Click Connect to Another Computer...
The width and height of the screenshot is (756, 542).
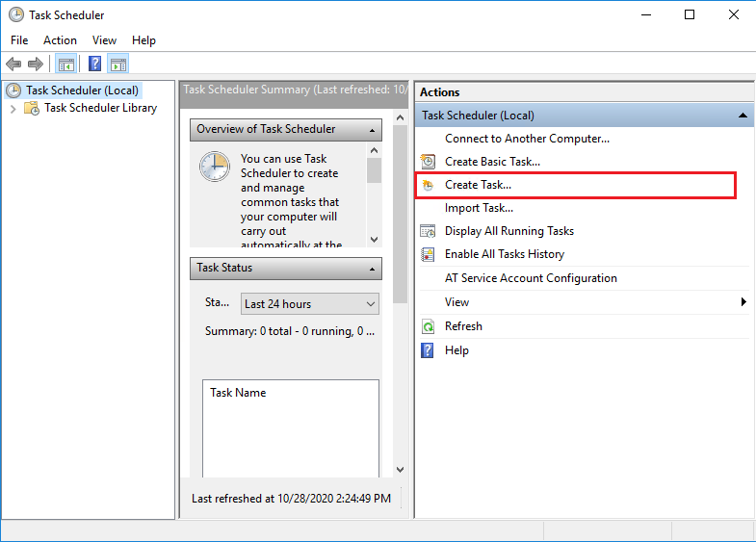coord(527,139)
